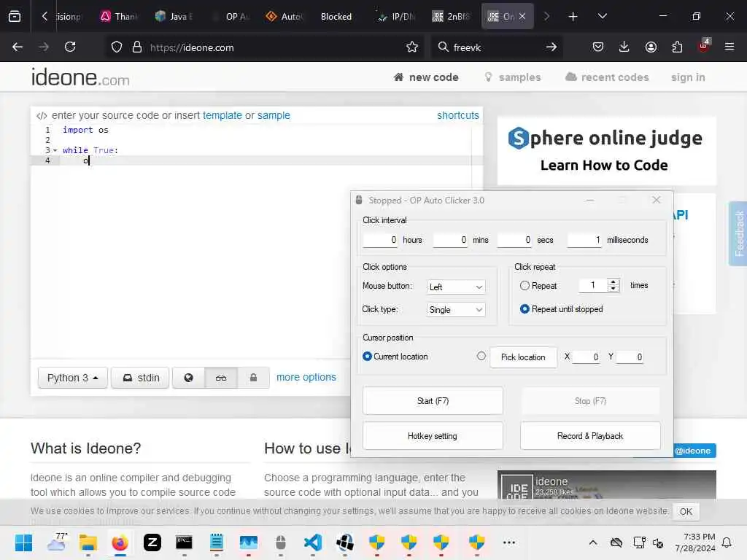Switch to the Blocked tab
747x560 pixels.
(x=336, y=17)
